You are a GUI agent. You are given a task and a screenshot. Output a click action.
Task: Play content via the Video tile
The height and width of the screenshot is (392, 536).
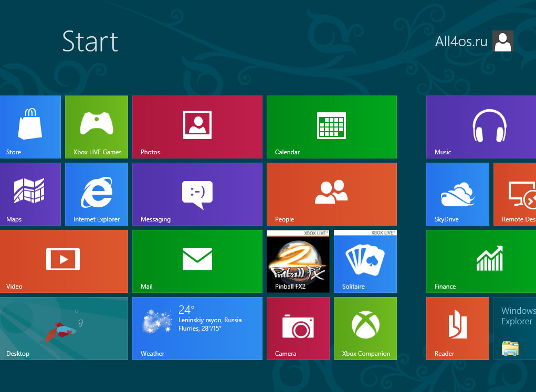click(x=64, y=261)
